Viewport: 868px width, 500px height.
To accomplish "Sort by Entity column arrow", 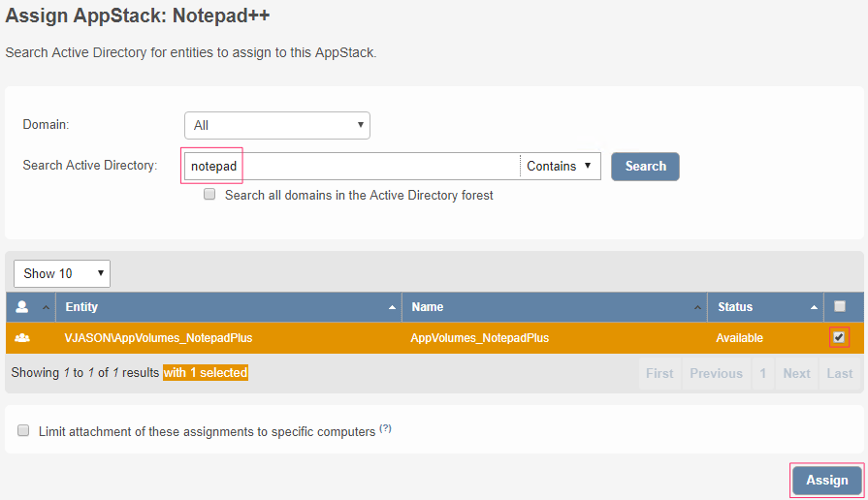I will [392, 307].
